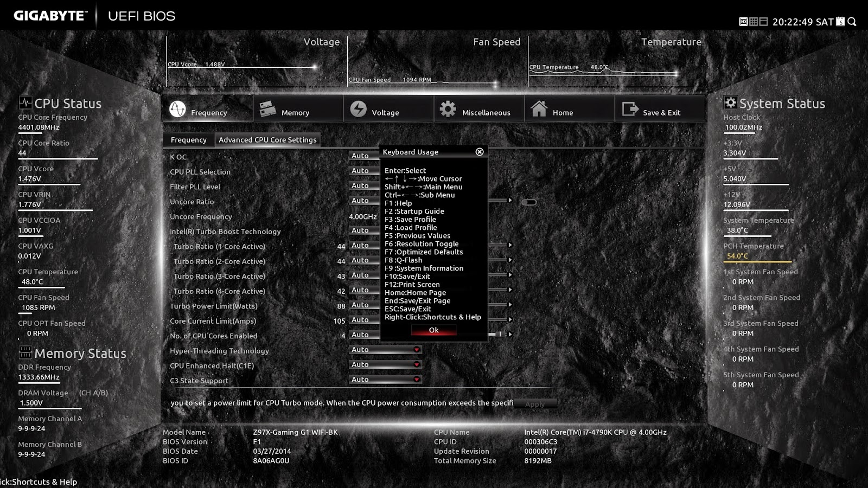The image size is (868, 488).
Task: Select No. of CPU Cores Enabled Auto field
Action: click(364, 335)
